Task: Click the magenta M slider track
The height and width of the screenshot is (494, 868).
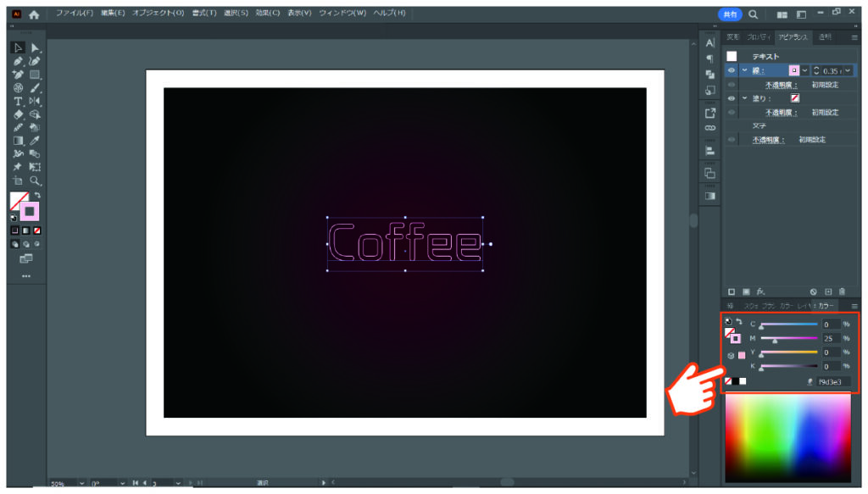Action: click(789, 338)
